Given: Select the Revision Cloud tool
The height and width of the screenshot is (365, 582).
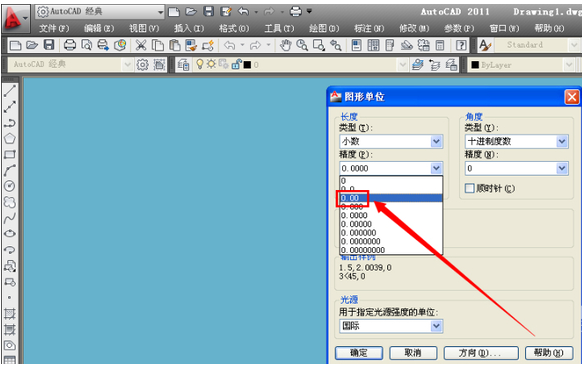Looking at the screenshot, I should pos(10,202).
